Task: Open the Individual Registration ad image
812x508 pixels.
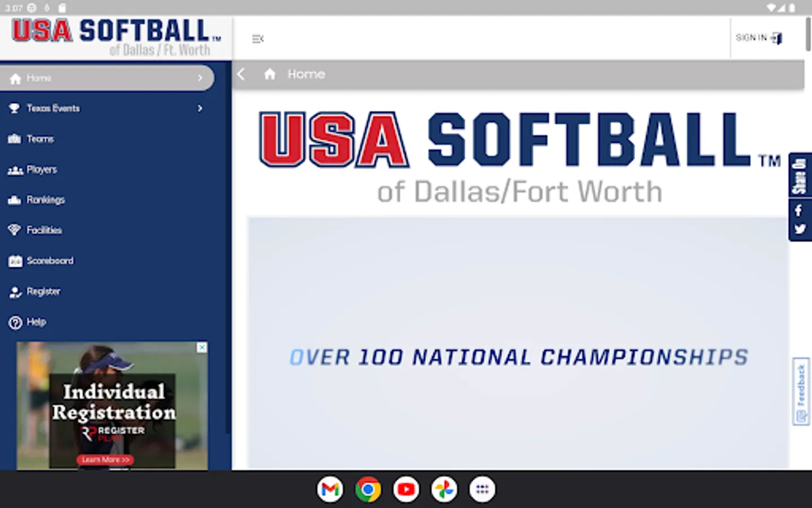Action: [x=112, y=406]
